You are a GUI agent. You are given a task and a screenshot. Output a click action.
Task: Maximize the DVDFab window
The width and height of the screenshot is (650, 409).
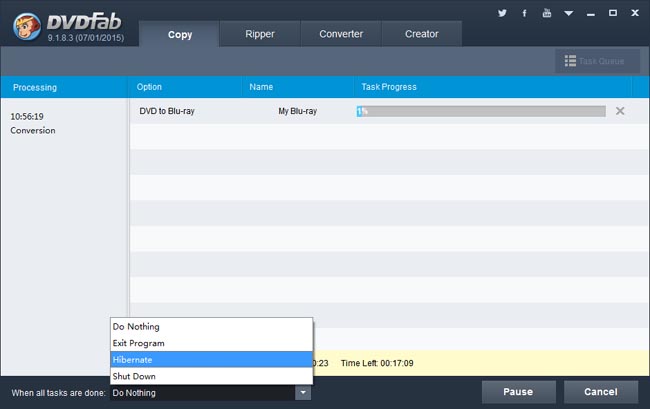613,13
